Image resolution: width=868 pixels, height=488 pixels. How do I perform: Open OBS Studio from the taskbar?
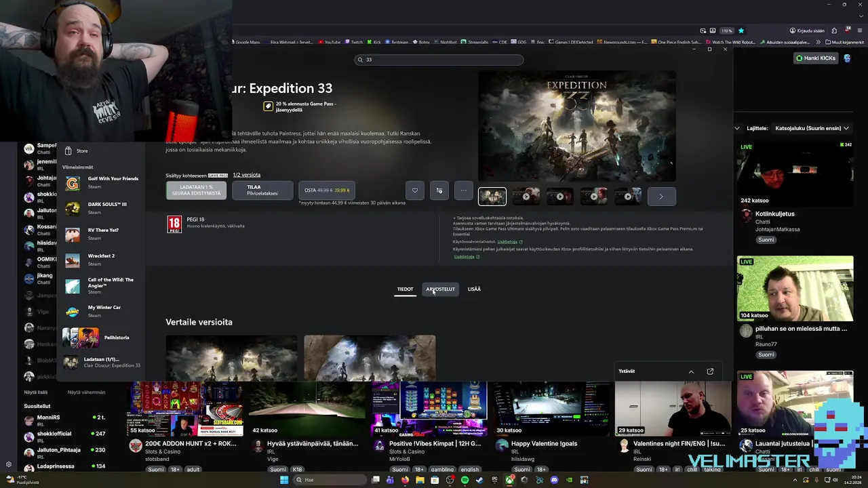(x=450, y=480)
